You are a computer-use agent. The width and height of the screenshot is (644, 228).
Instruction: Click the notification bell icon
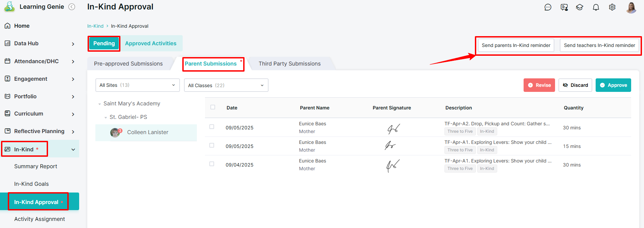click(x=596, y=7)
